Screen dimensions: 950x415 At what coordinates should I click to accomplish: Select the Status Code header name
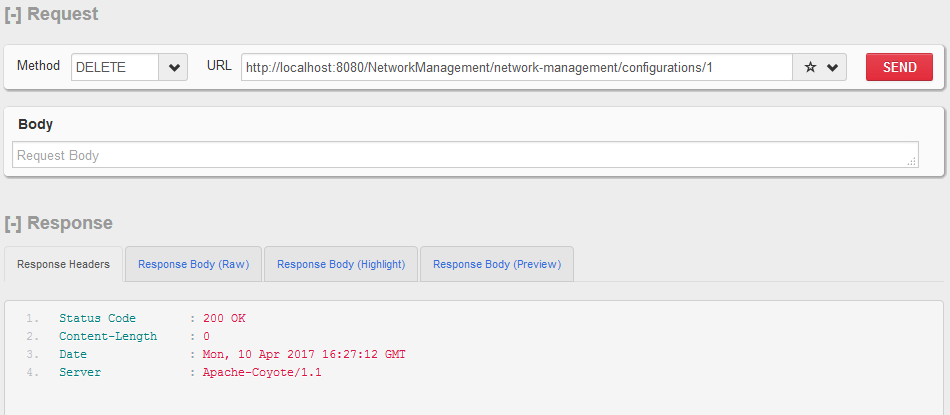98,318
